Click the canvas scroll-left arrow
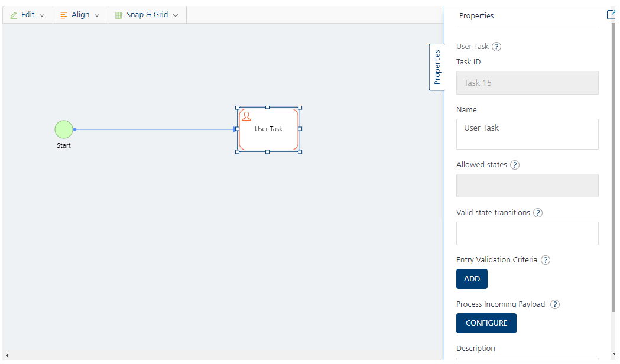 [x=7, y=355]
